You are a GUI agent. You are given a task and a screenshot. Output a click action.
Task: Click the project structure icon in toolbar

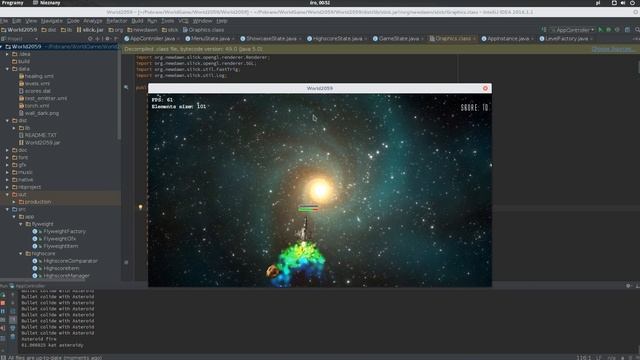tap(627, 30)
